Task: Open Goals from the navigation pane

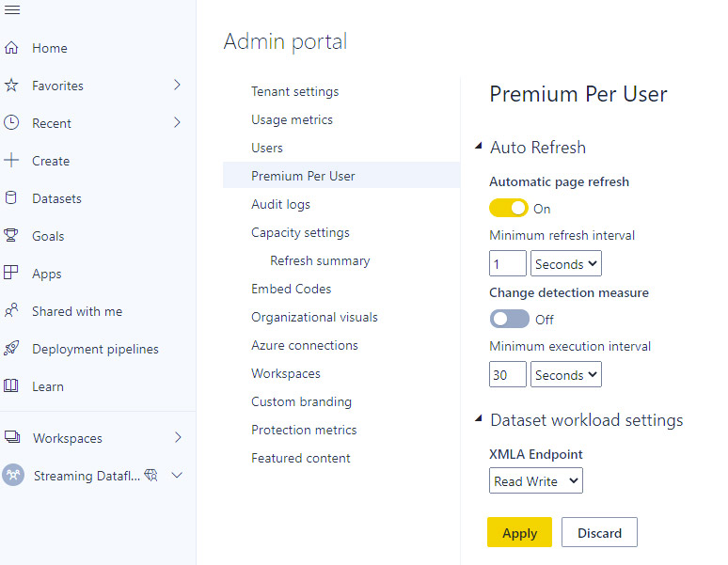Action: [x=48, y=236]
